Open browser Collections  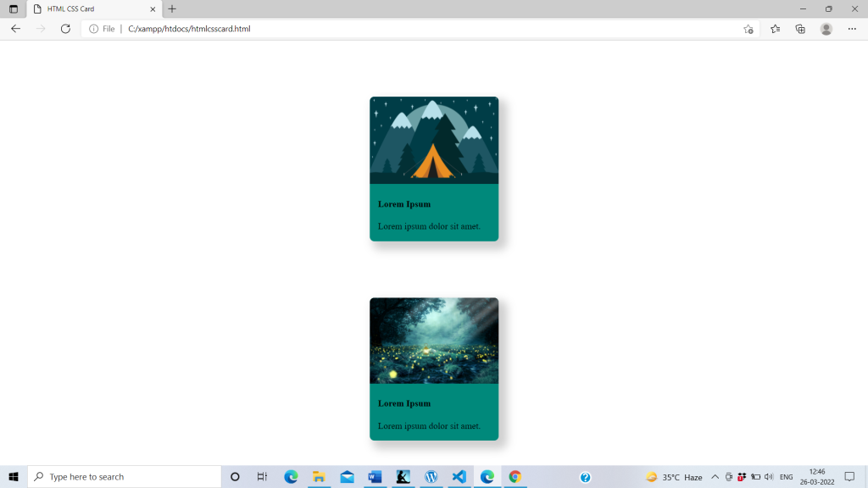(x=800, y=29)
